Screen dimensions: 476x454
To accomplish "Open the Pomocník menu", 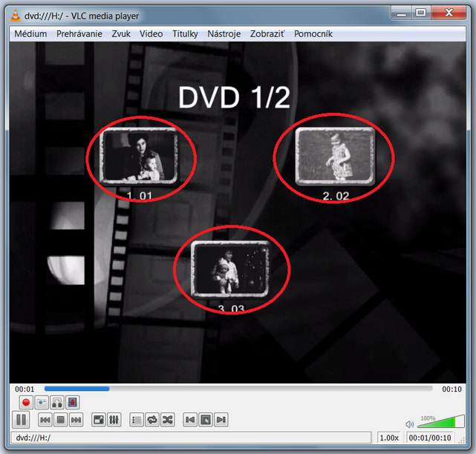I will pyautogui.click(x=313, y=33).
